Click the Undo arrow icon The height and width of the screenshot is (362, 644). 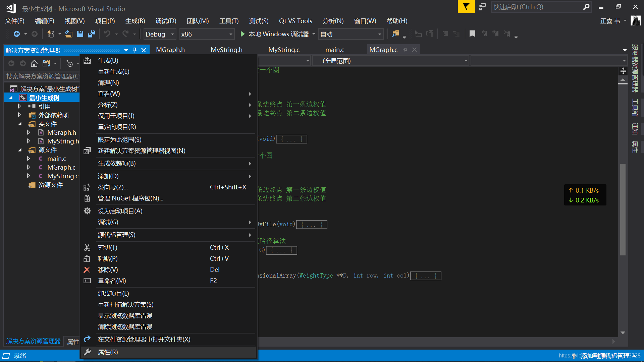click(107, 34)
